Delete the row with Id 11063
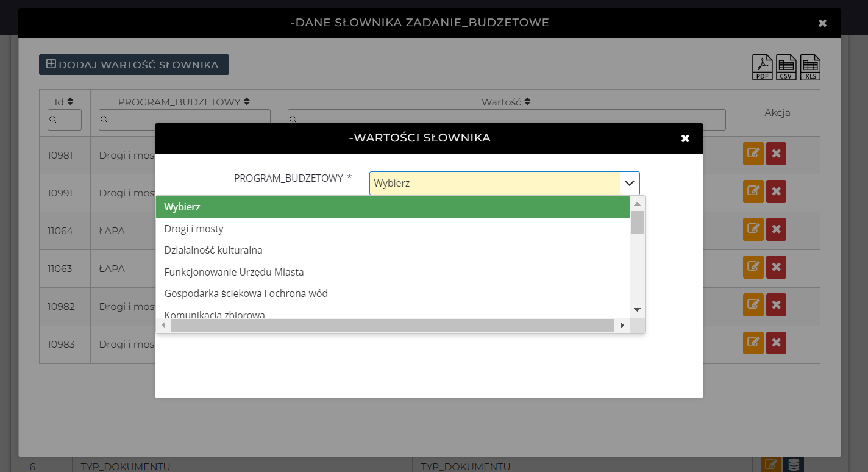868x472 pixels. (x=776, y=267)
